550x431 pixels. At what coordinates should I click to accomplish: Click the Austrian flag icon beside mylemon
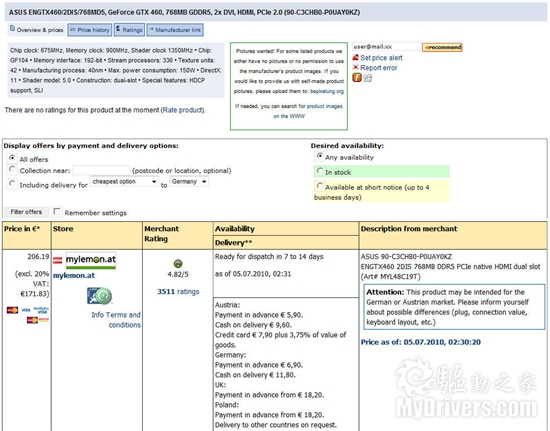click(x=58, y=260)
